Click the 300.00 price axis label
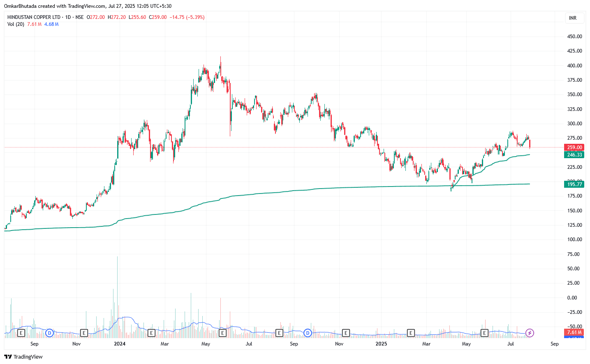The width and height of the screenshot is (590, 364). 574,124
